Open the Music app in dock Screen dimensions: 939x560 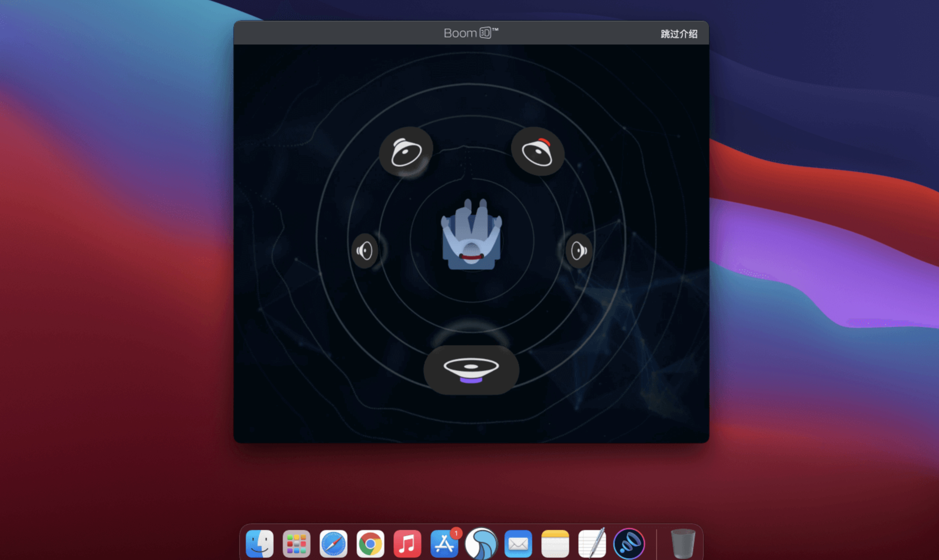pos(407,544)
